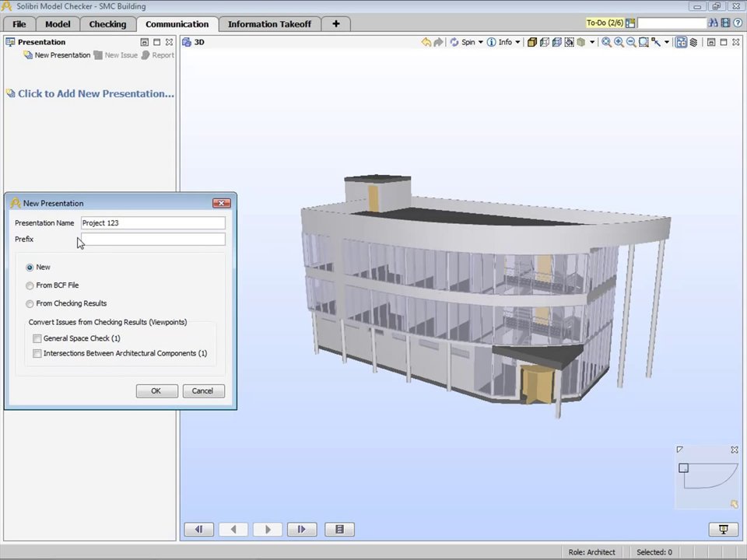Click the Prefix input field
The image size is (747, 560).
click(153, 239)
